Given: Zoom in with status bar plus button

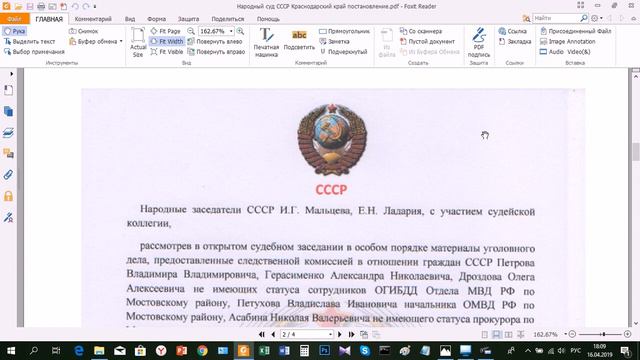Looking at the screenshot, I should tap(628, 334).
